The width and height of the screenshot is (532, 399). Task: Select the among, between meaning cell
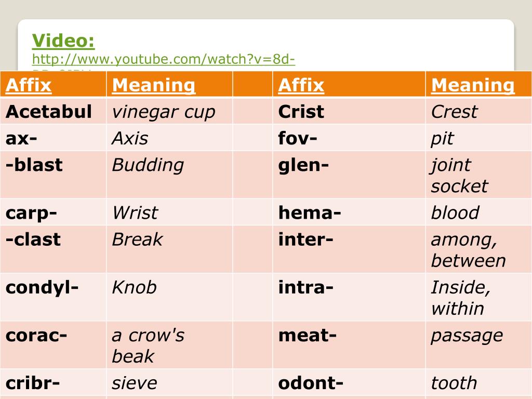[478, 249]
